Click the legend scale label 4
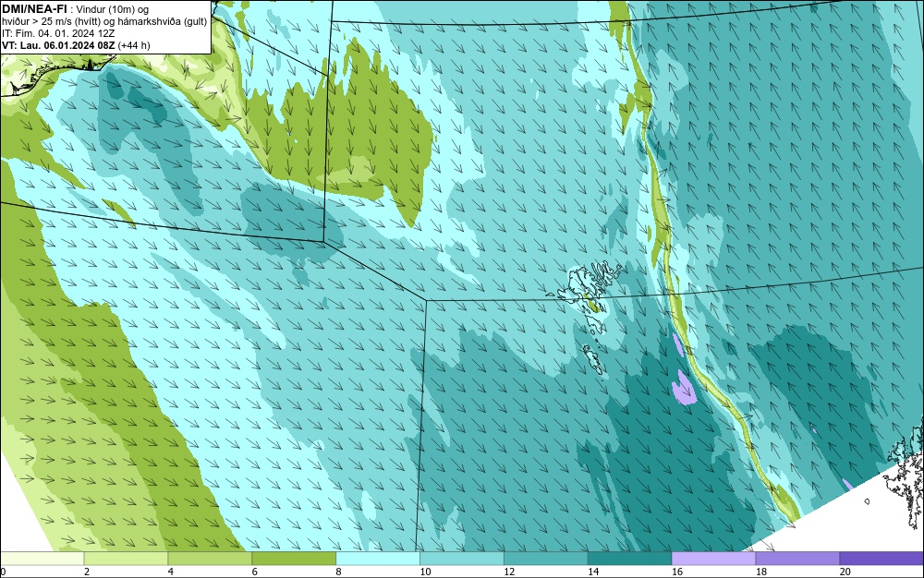 [x=170, y=572]
